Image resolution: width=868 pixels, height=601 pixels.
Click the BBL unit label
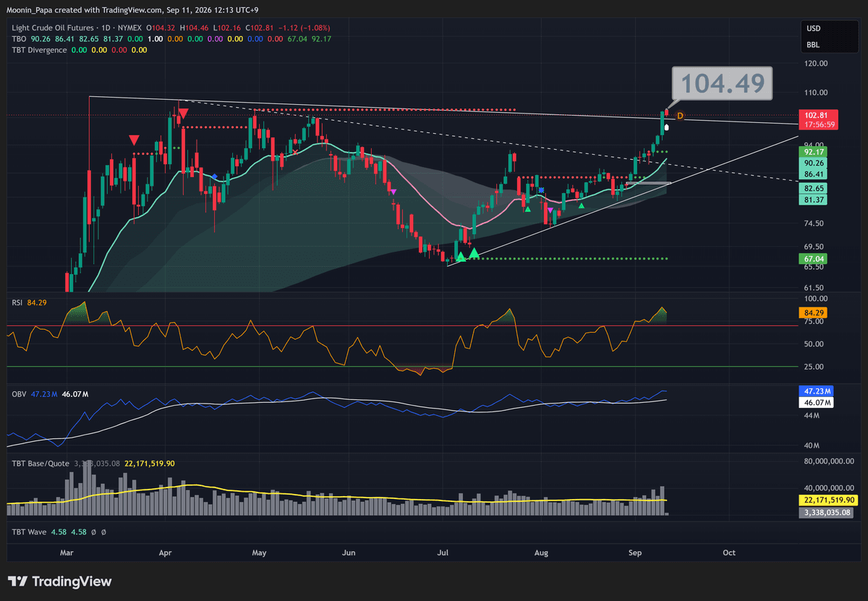coord(813,45)
